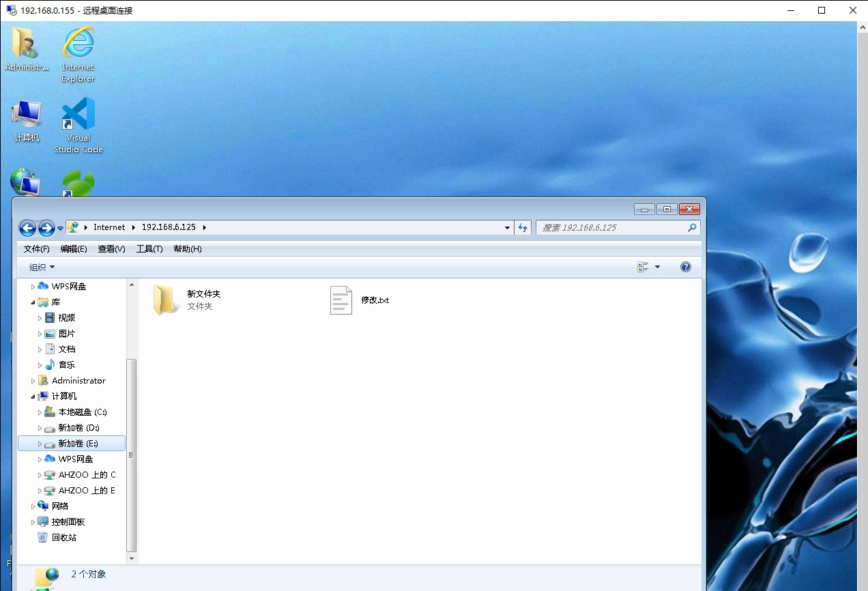Collapse the 库 tree node
The height and width of the screenshot is (591, 868).
pos(33,302)
